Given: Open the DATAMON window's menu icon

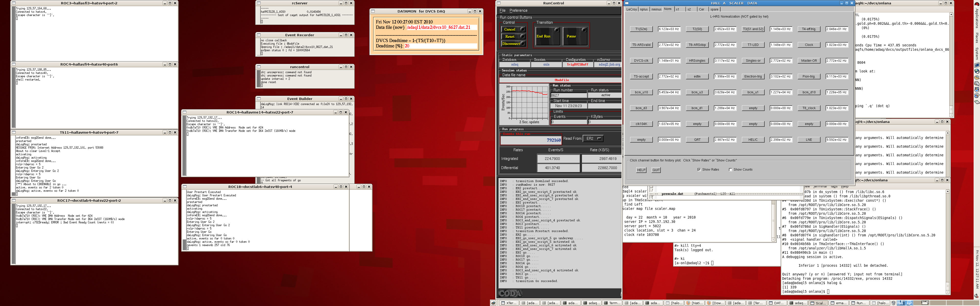Looking at the screenshot, I should pos(373,11).
